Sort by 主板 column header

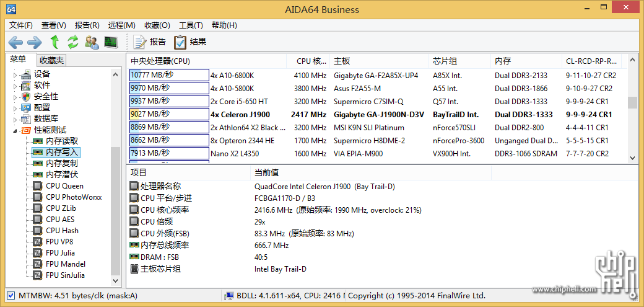379,61
